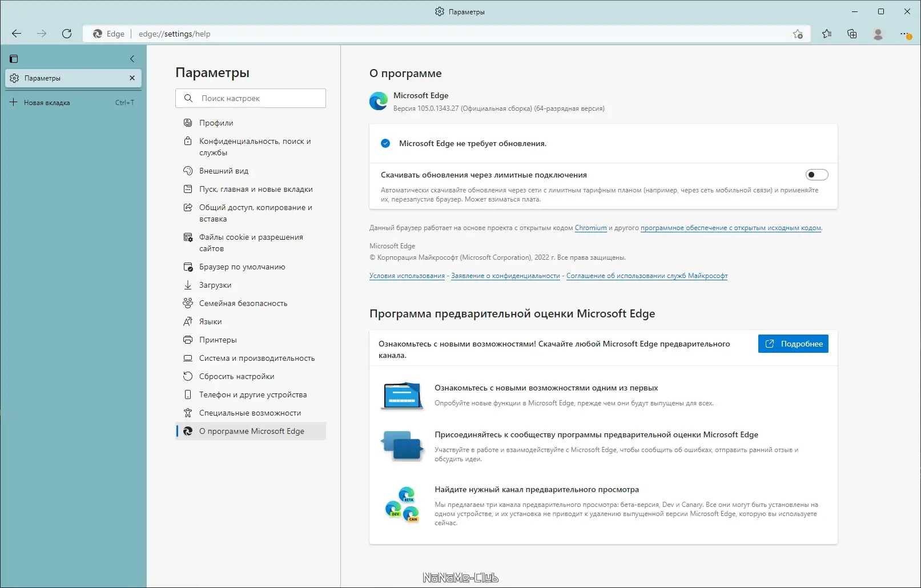The width and height of the screenshot is (921, 588).
Task: Open Microsoft services agreement link
Action: pos(647,276)
